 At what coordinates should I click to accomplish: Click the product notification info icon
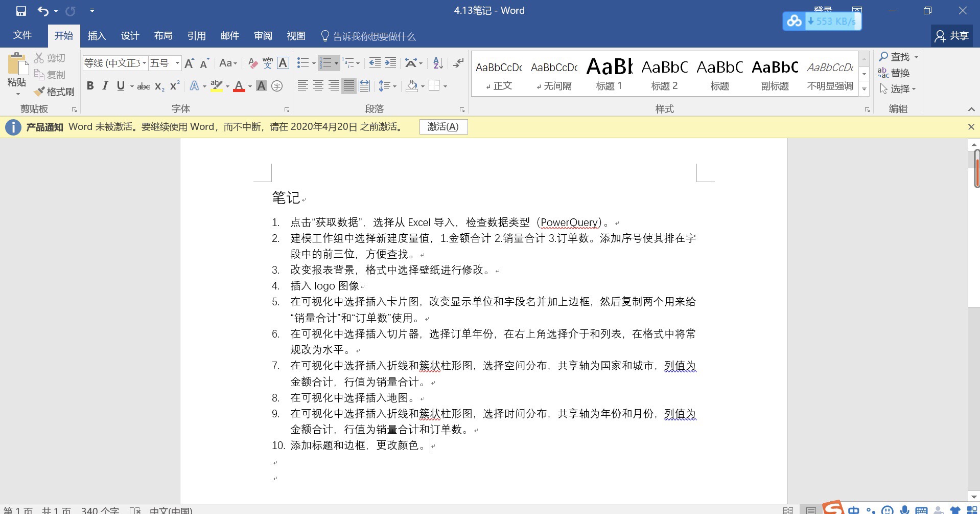pyautogui.click(x=13, y=127)
